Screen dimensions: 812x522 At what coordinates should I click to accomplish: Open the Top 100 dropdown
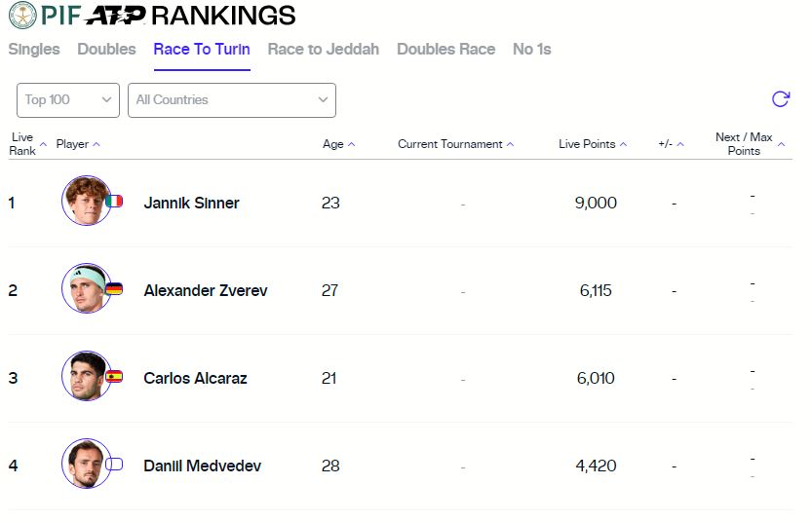point(68,99)
